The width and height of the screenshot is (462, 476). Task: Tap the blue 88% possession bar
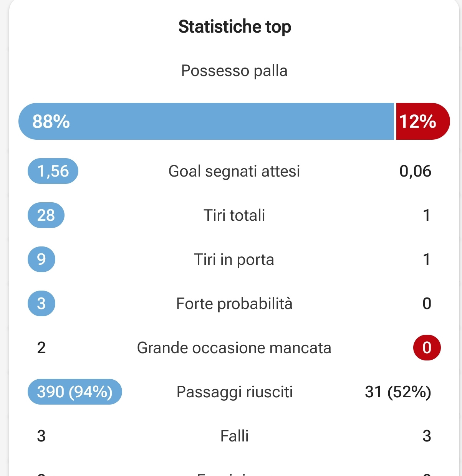point(206,121)
